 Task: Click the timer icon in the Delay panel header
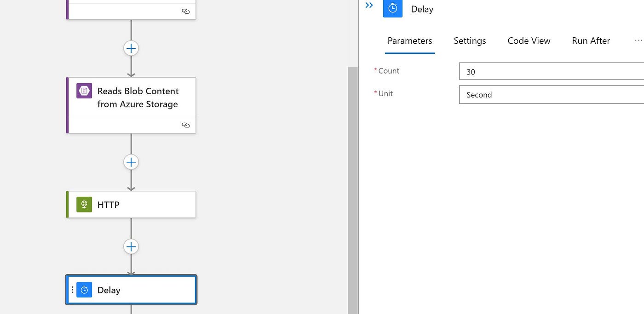(392, 8)
